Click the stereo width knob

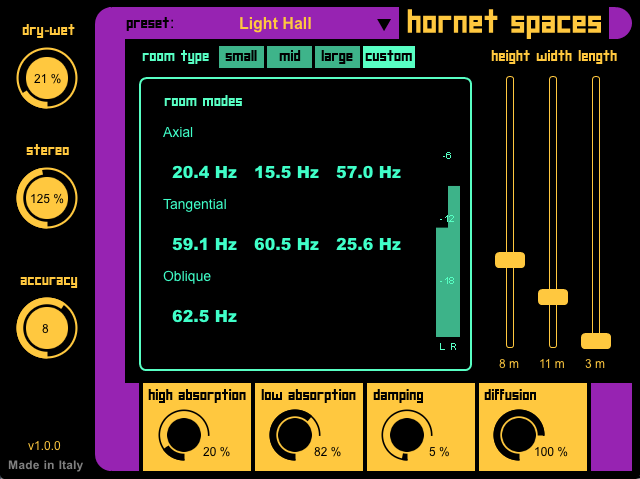pyautogui.click(x=47, y=198)
